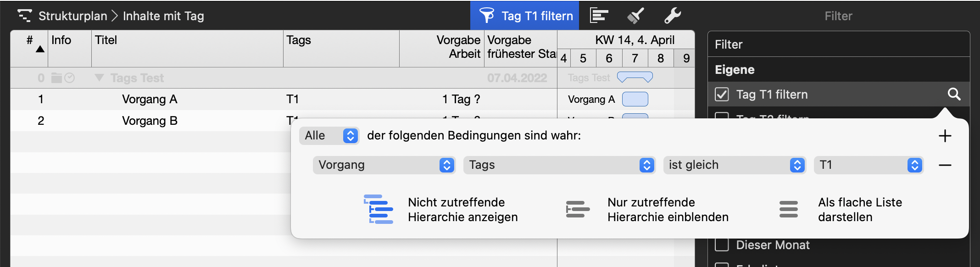Open the ist gleich operator dropdown
This screenshot has width=980, height=267.
734,165
